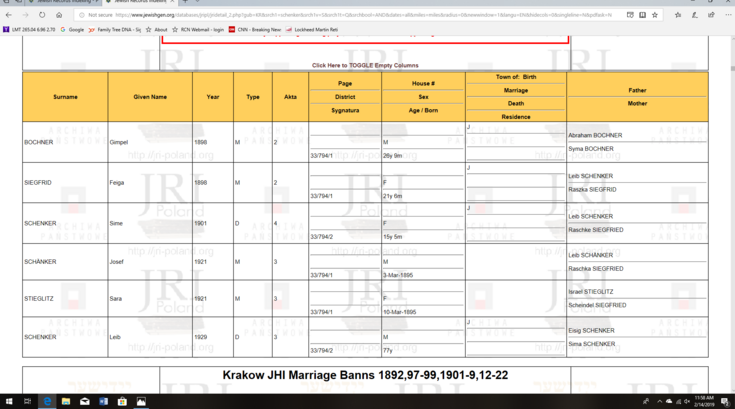Select given name Gimpel
Viewport: 735px width, 409px height.
tap(119, 142)
